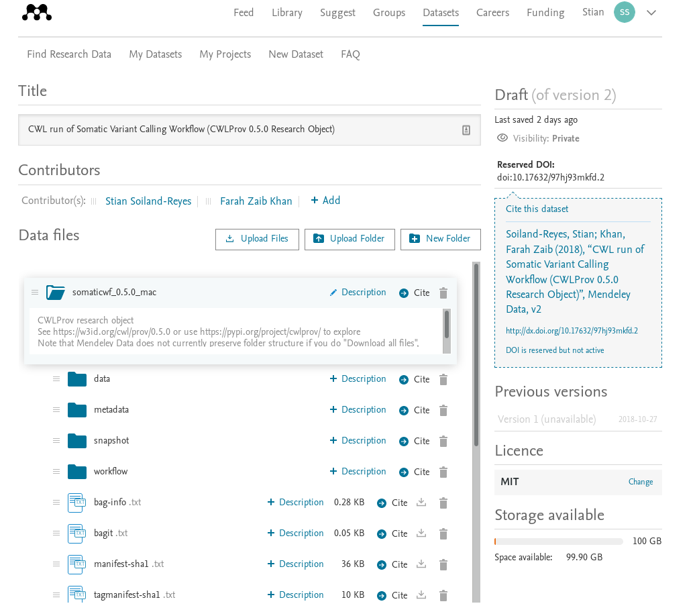695x616 pixels.
Task: Add description to bagit.txt
Action: click(x=295, y=533)
